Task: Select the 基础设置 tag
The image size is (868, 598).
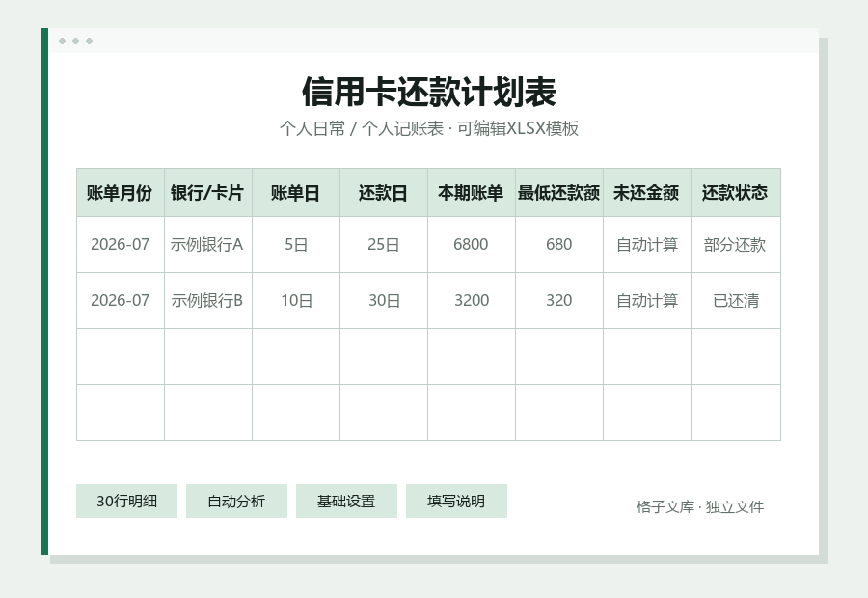Action: click(x=346, y=502)
